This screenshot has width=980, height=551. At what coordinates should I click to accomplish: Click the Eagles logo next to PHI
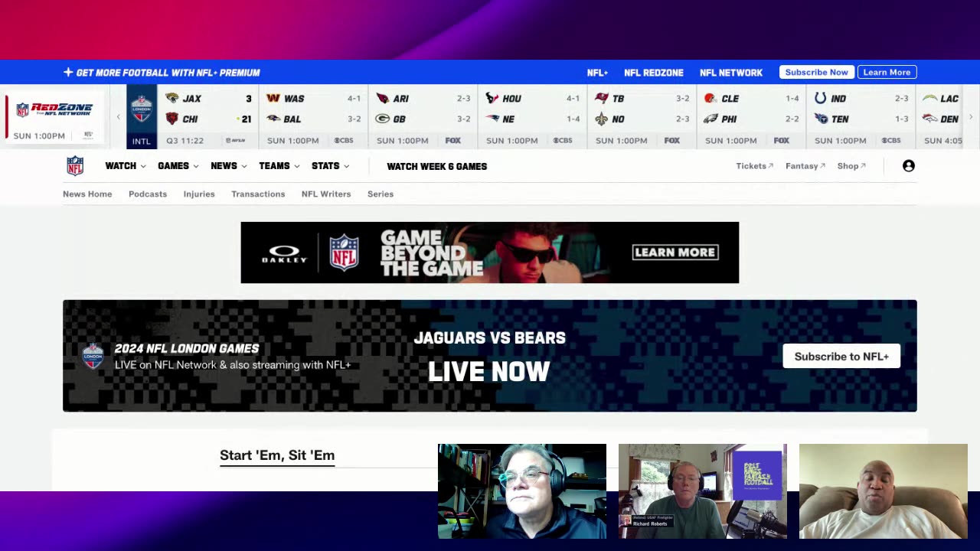pyautogui.click(x=710, y=119)
